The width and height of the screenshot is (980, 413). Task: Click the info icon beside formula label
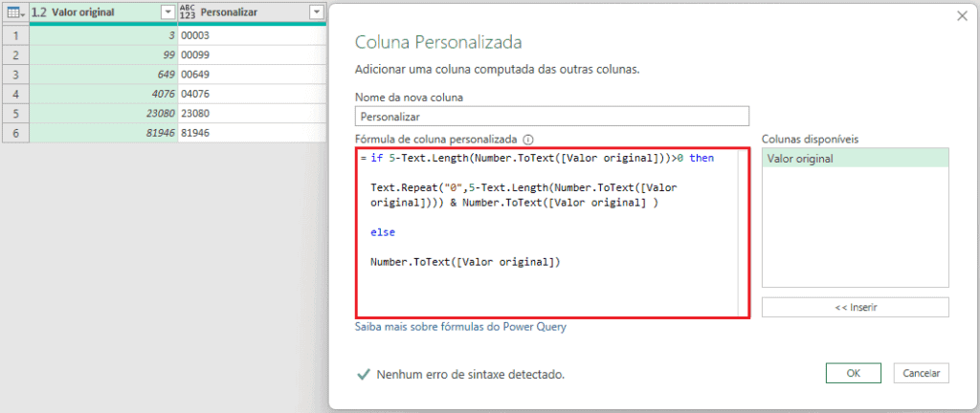(x=528, y=140)
